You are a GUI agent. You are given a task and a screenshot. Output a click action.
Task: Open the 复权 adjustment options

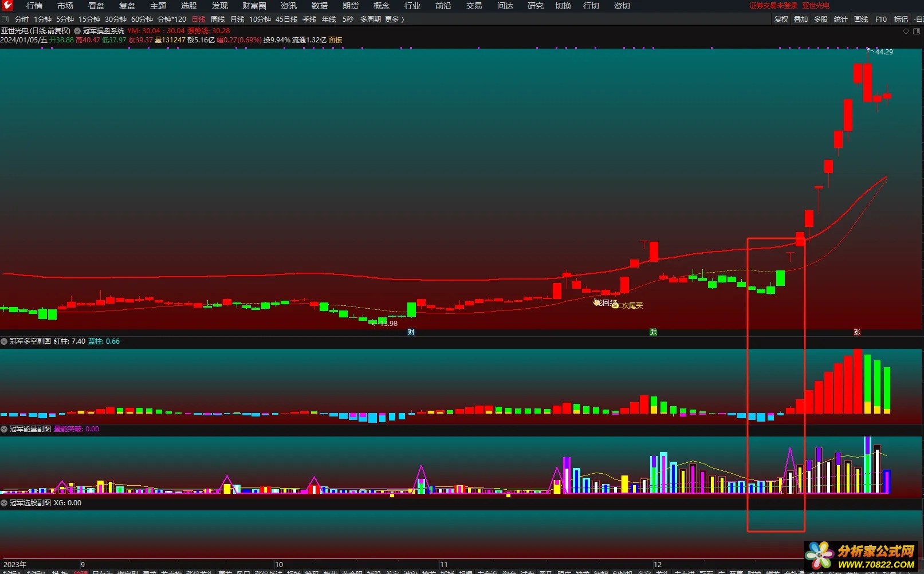[781, 19]
